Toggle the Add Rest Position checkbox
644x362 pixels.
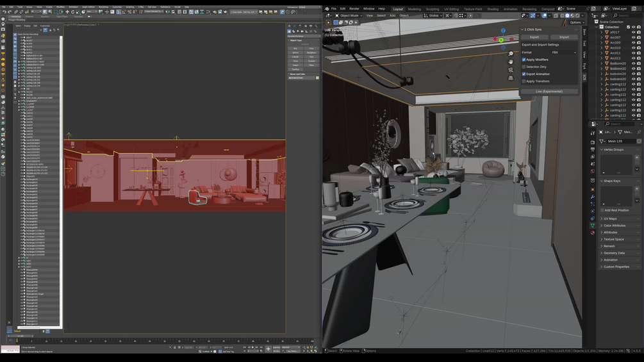coord(602,210)
